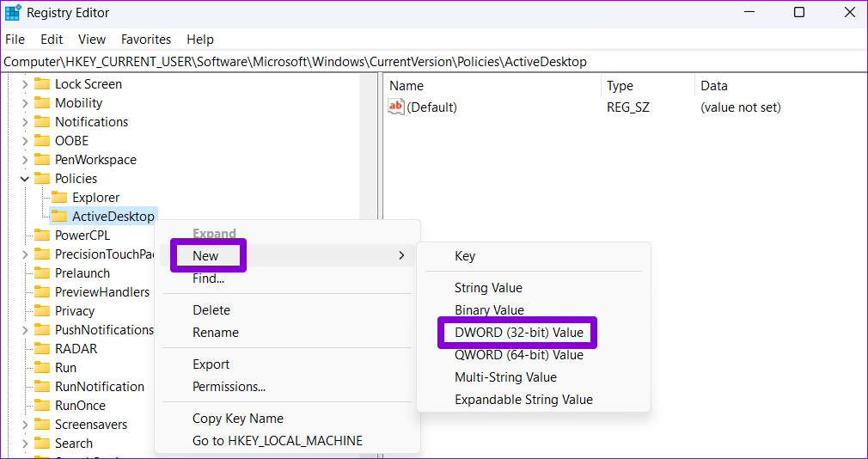The image size is (868, 459).
Task: Click Go to HKEY_LOCAL_MACHINE entry
Action: coord(277,441)
